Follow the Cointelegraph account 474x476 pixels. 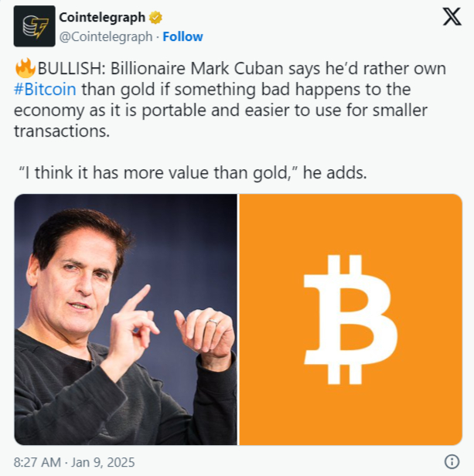[182, 37]
